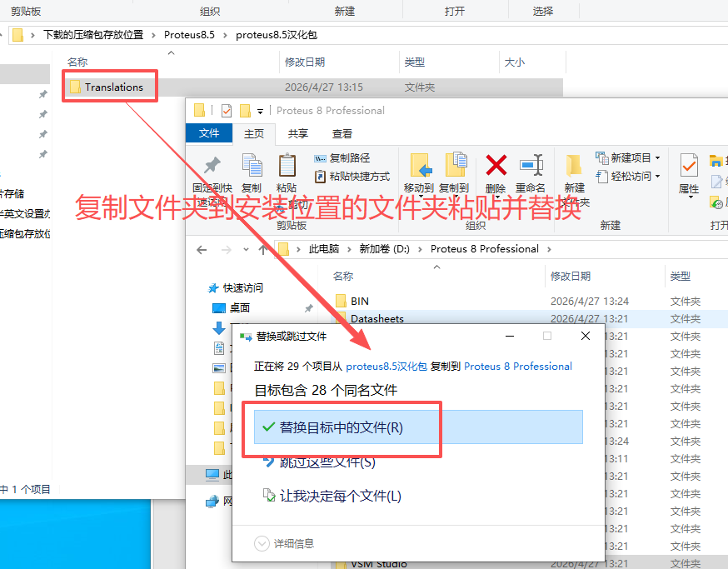Open recent locations dropdown arrow

click(246, 250)
